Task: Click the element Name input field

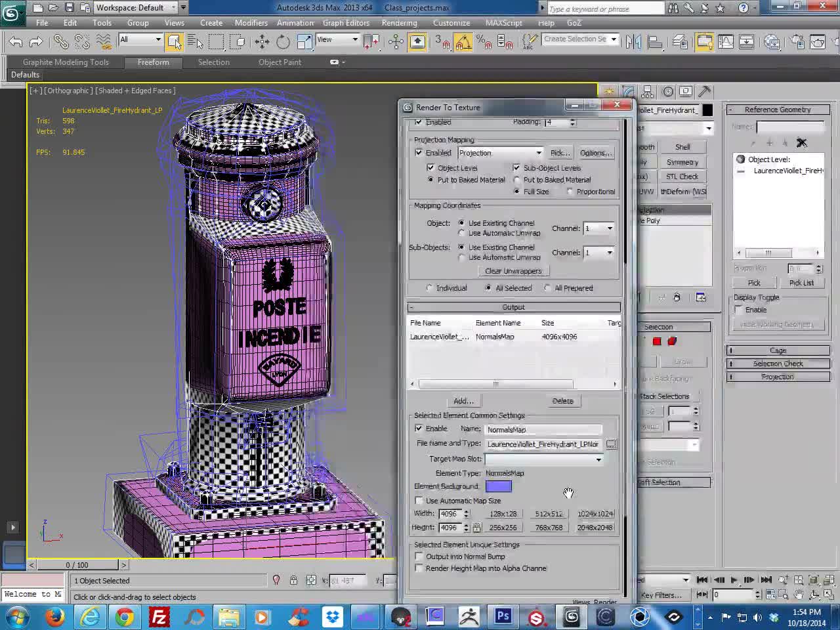Action: [543, 430]
